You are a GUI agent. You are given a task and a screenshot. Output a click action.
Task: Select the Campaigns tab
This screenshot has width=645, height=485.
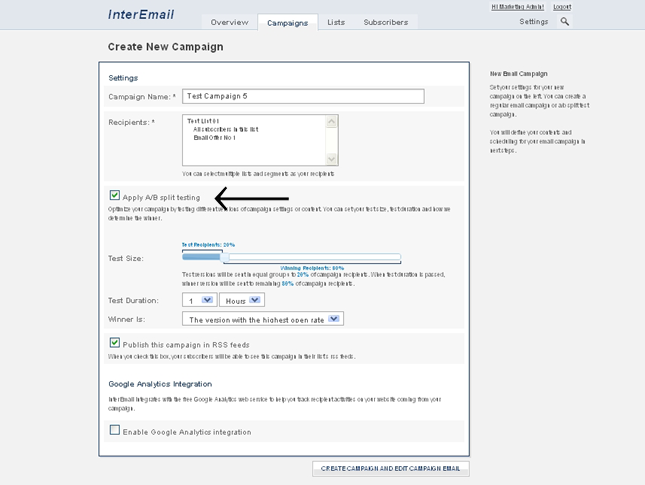287,22
